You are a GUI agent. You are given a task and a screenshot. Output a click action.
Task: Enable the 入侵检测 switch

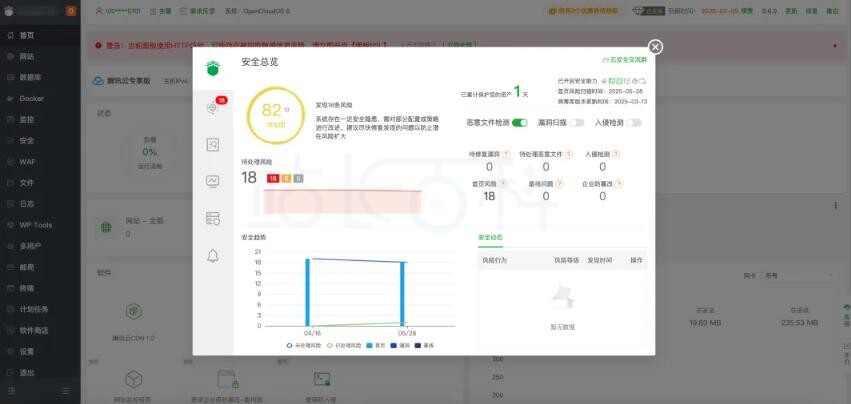[633, 123]
